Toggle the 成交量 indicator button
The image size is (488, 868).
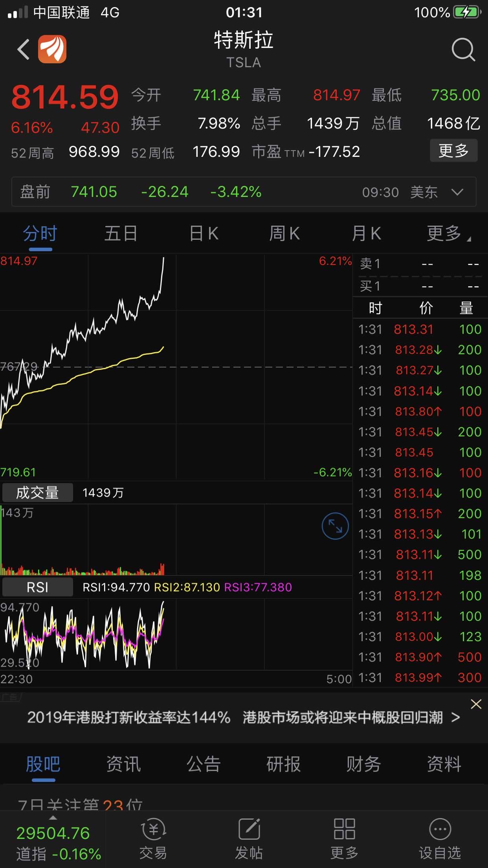coord(37,493)
